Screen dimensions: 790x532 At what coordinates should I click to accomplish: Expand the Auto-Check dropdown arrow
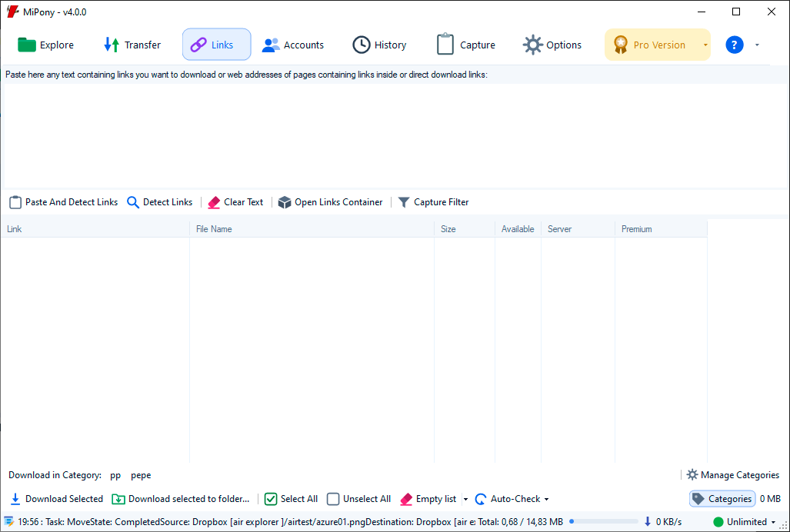pos(547,499)
